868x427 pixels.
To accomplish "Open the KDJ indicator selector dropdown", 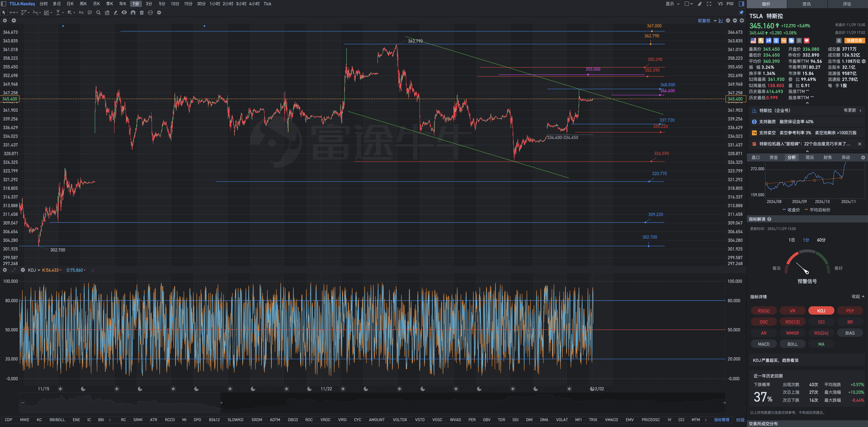I will tap(34, 270).
